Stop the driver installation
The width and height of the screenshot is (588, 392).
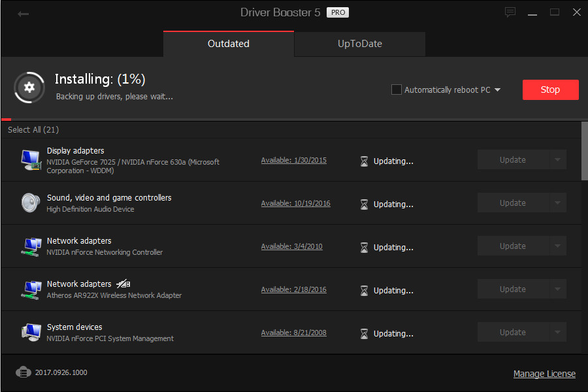coord(550,90)
